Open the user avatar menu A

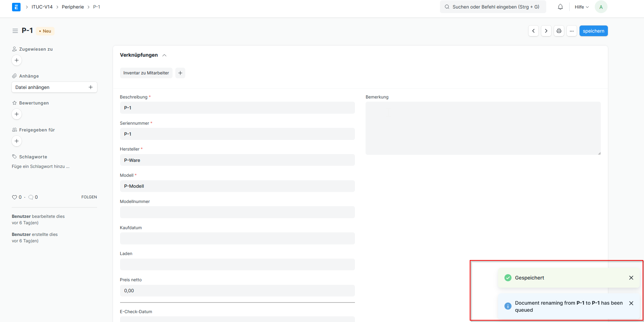[x=601, y=7]
